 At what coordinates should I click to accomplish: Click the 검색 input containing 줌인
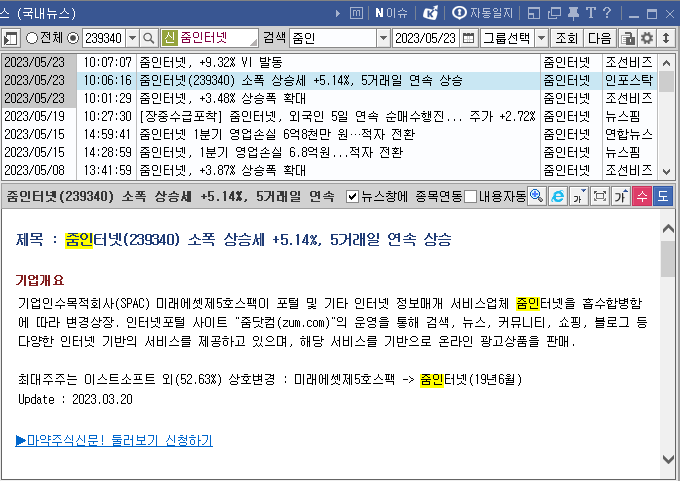[333, 39]
